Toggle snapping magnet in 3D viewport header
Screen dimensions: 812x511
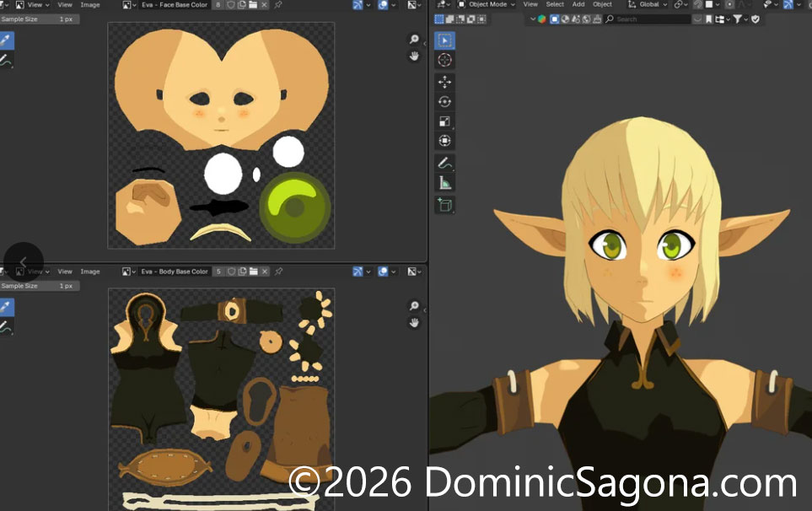click(697, 4)
